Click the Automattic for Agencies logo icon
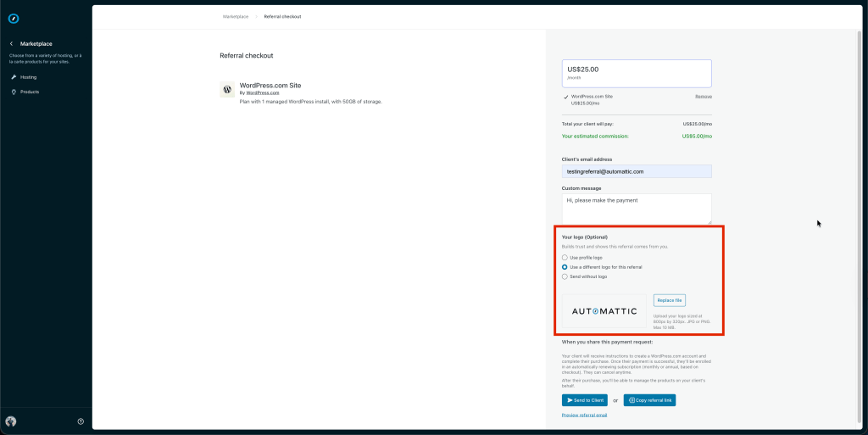The height and width of the screenshot is (435, 868). 13,18
